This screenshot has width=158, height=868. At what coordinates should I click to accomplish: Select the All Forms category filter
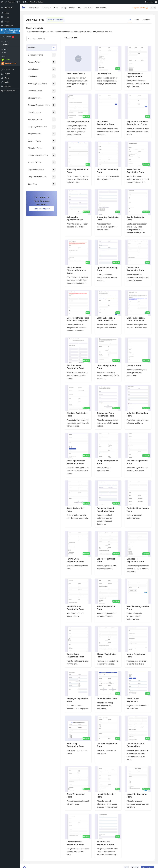(x=42, y=48)
